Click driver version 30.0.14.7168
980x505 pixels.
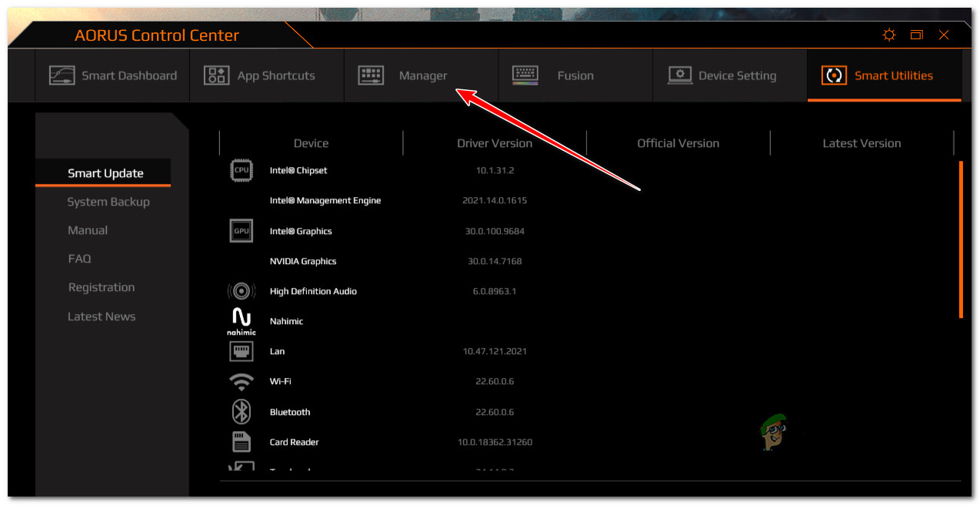(495, 261)
